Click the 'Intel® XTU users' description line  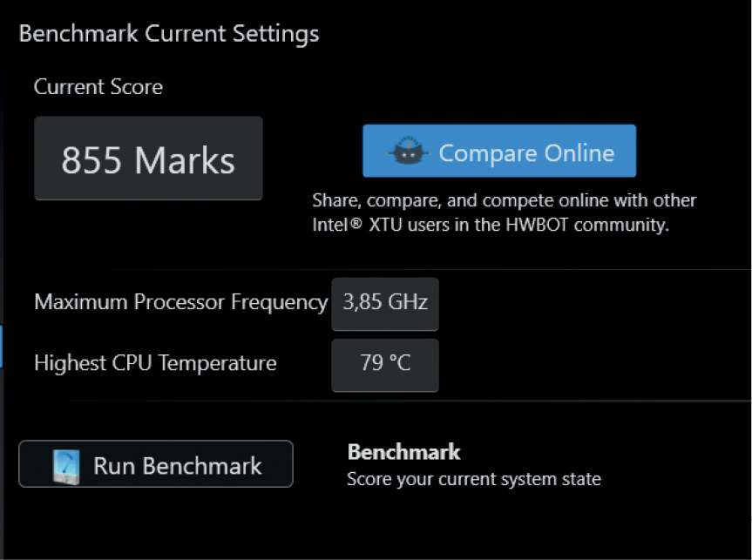tap(490, 225)
